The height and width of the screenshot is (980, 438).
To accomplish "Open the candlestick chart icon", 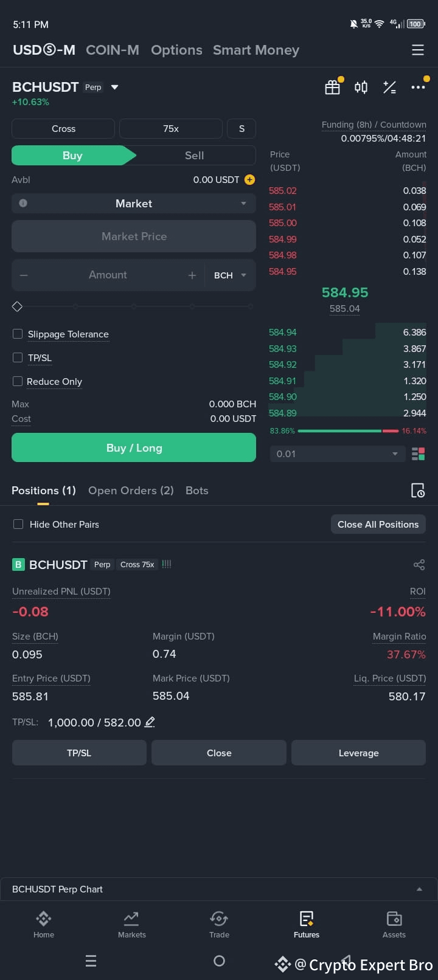I will click(x=361, y=88).
